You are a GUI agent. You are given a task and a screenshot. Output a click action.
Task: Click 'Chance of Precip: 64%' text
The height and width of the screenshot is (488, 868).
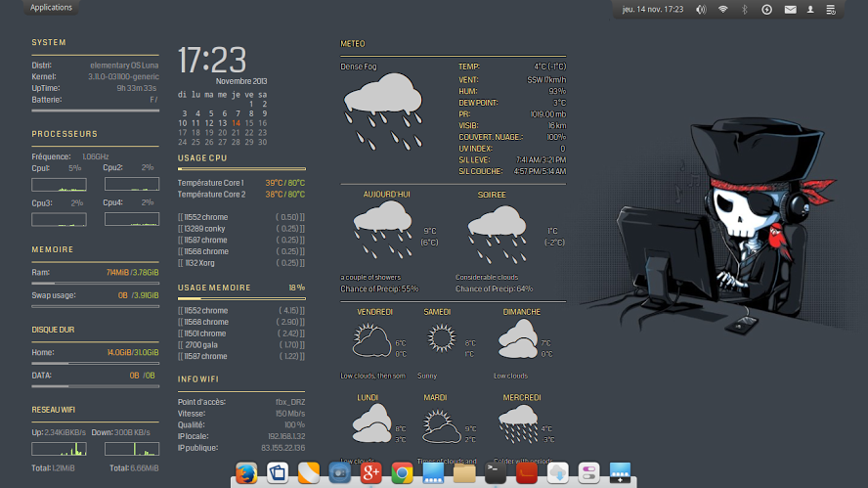coord(495,289)
